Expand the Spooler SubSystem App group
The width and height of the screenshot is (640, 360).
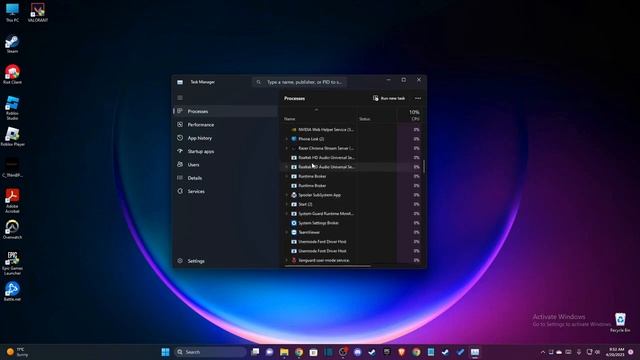[x=287, y=195]
